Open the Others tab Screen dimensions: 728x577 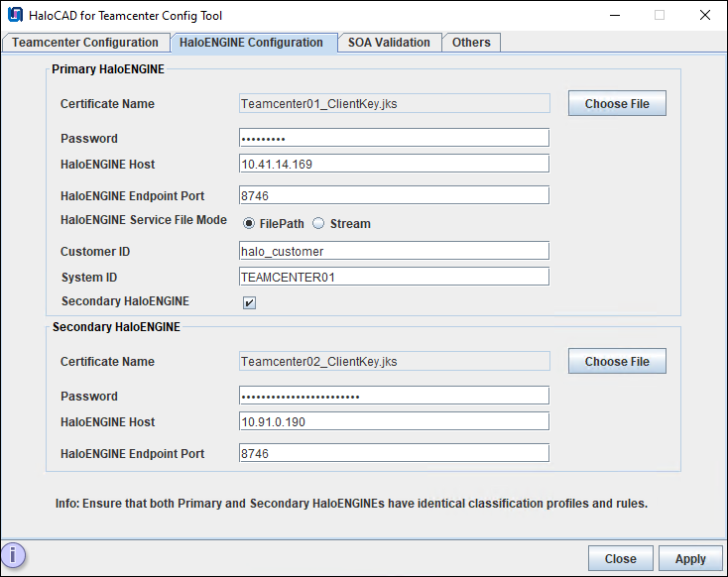point(471,43)
